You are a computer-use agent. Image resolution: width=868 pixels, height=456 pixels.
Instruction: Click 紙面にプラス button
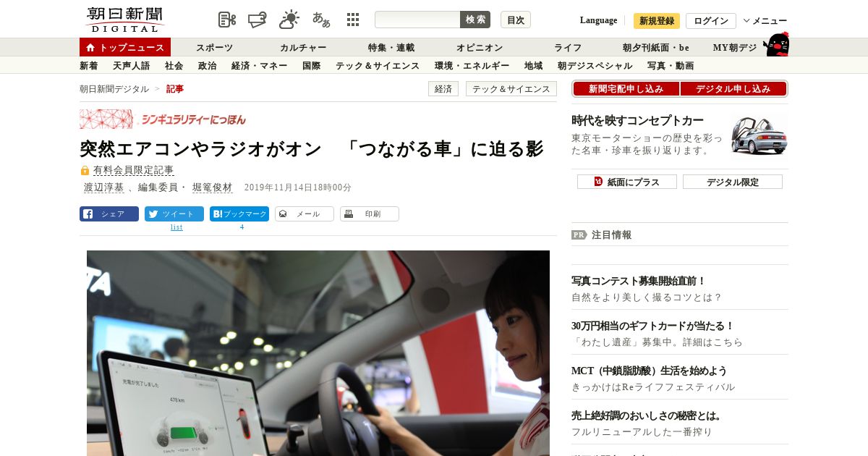[x=627, y=182]
